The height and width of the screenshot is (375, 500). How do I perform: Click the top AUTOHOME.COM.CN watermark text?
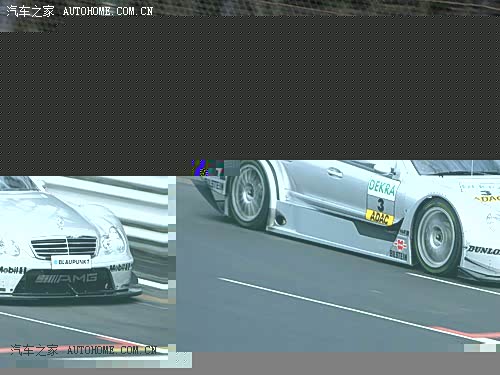108,11
